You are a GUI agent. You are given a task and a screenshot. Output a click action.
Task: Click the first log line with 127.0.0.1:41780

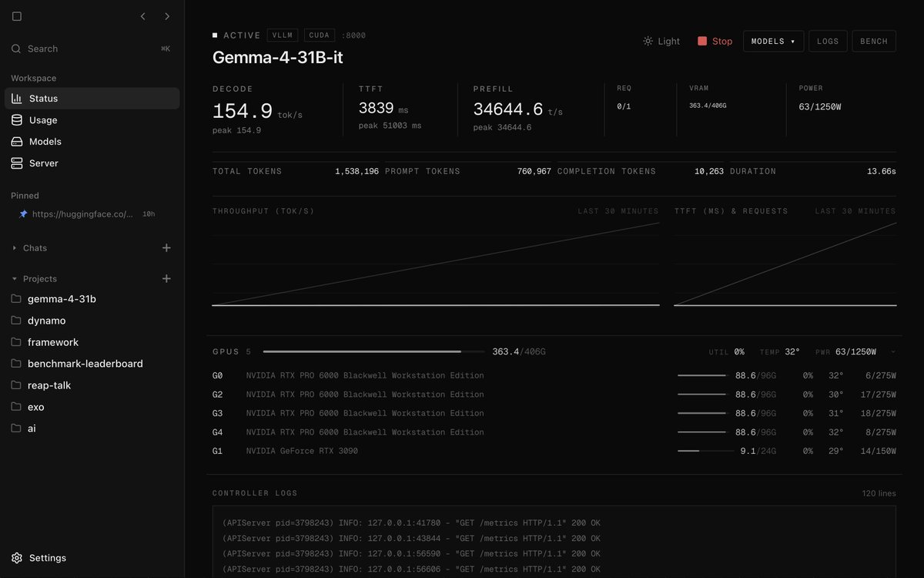coord(411,523)
